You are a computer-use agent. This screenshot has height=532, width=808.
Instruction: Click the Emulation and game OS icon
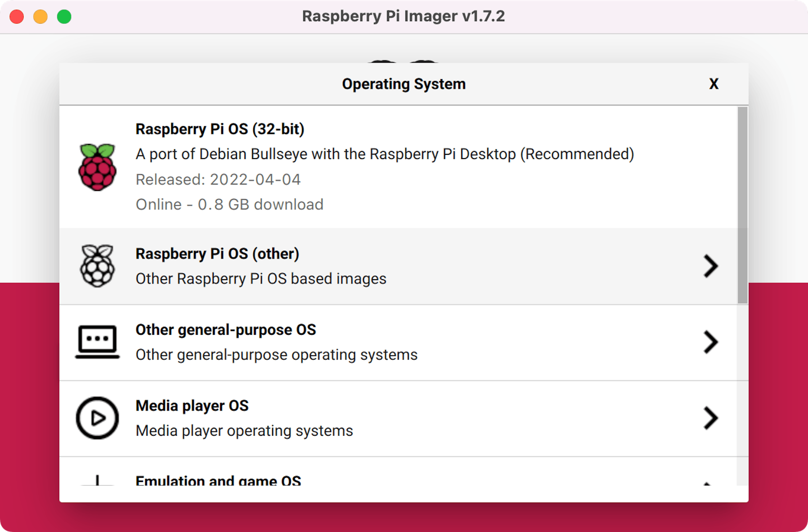[x=97, y=482]
